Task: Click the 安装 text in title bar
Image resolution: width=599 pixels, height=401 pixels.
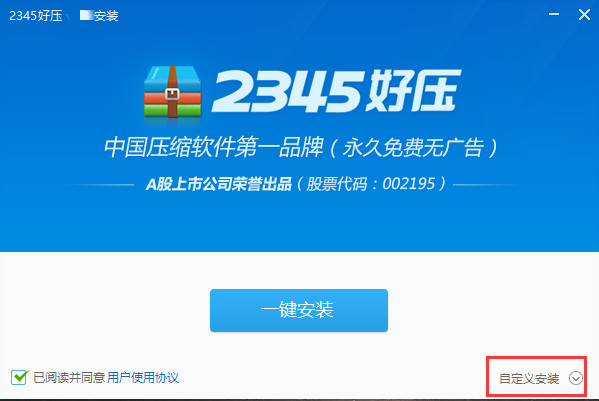Action: (106, 16)
